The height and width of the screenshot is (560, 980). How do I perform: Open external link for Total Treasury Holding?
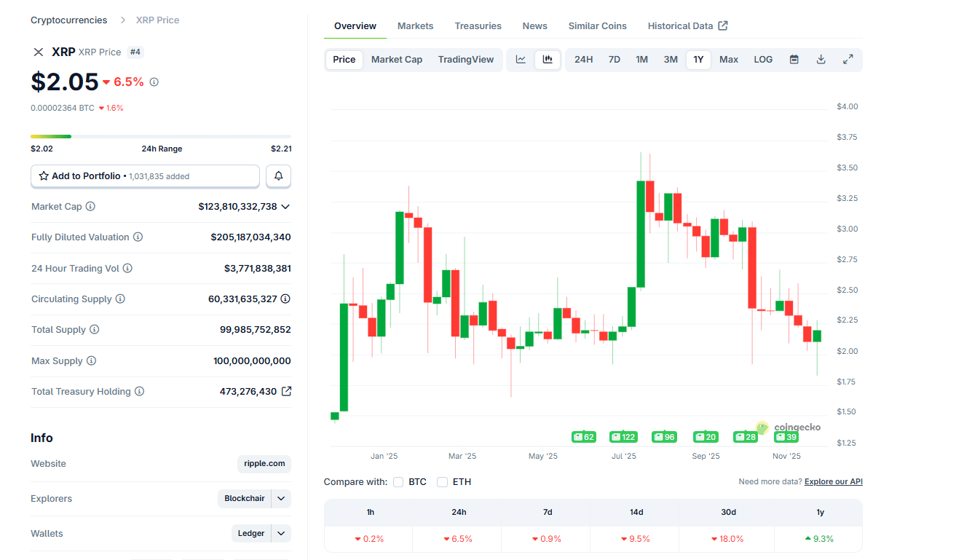click(286, 391)
